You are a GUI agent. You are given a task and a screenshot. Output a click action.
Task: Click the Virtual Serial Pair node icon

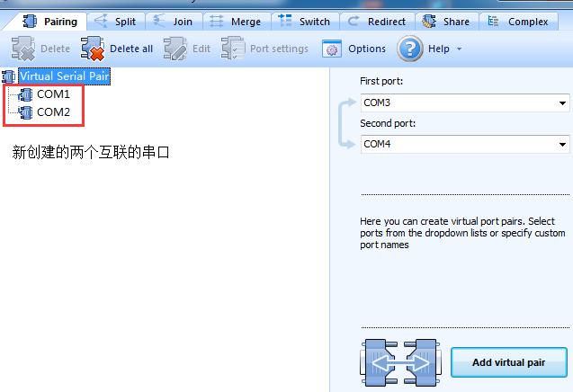[x=9, y=76]
